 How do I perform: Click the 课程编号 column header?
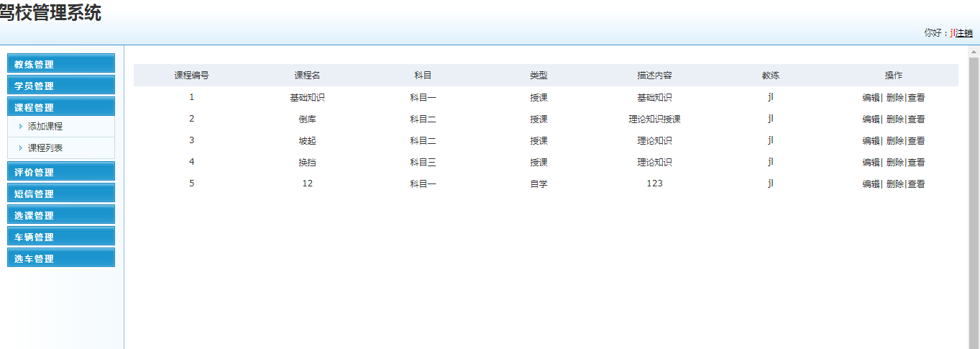(x=192, y=76)
